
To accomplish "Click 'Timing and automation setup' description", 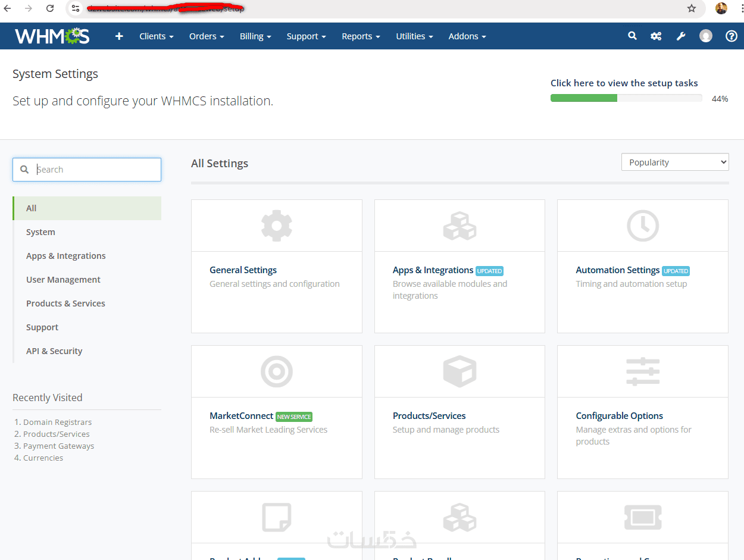I will click(631, 284).
